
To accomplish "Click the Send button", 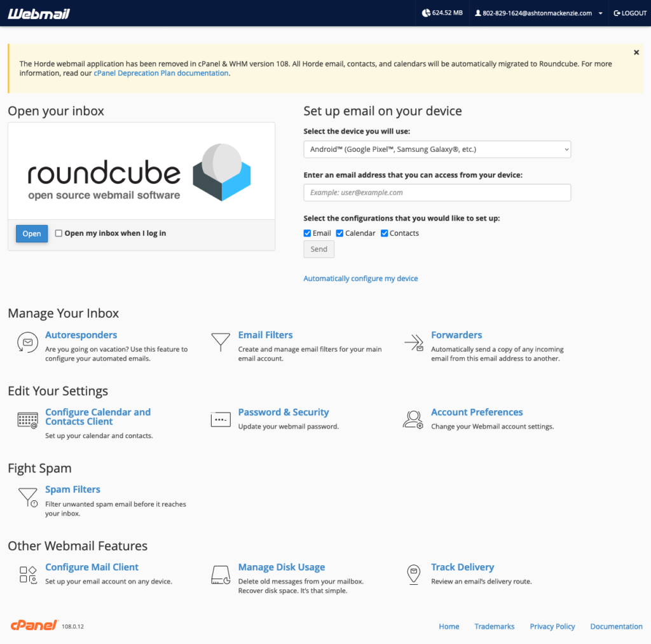I will [x=319, y=249].
